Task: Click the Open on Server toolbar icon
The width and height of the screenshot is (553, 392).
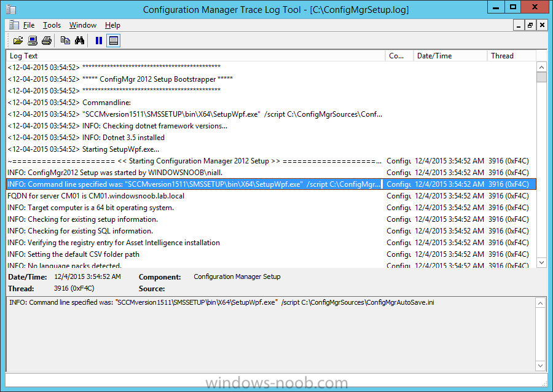Action: pyautogui.click(x=33, y=41)
